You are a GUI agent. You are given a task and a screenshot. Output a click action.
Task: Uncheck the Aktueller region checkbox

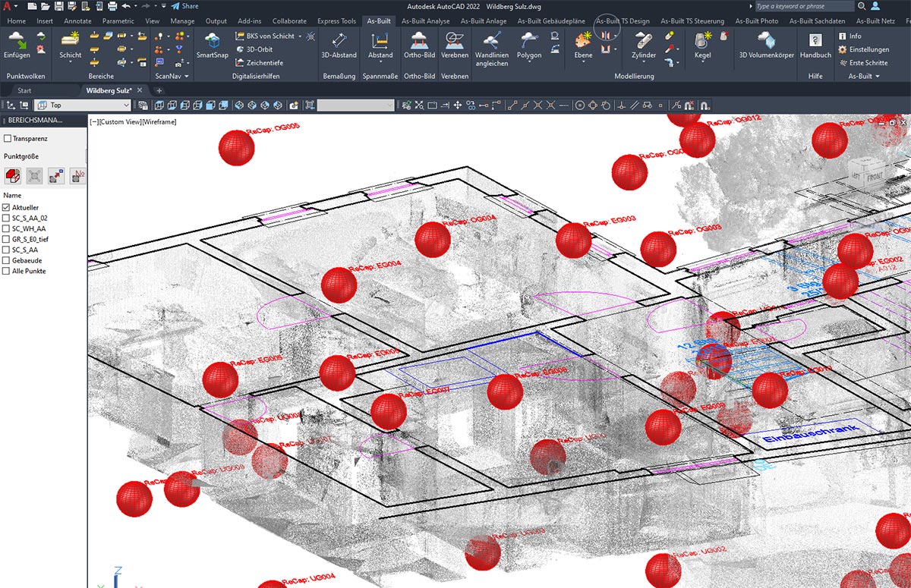pyautogui.click(x=7, y=207)
